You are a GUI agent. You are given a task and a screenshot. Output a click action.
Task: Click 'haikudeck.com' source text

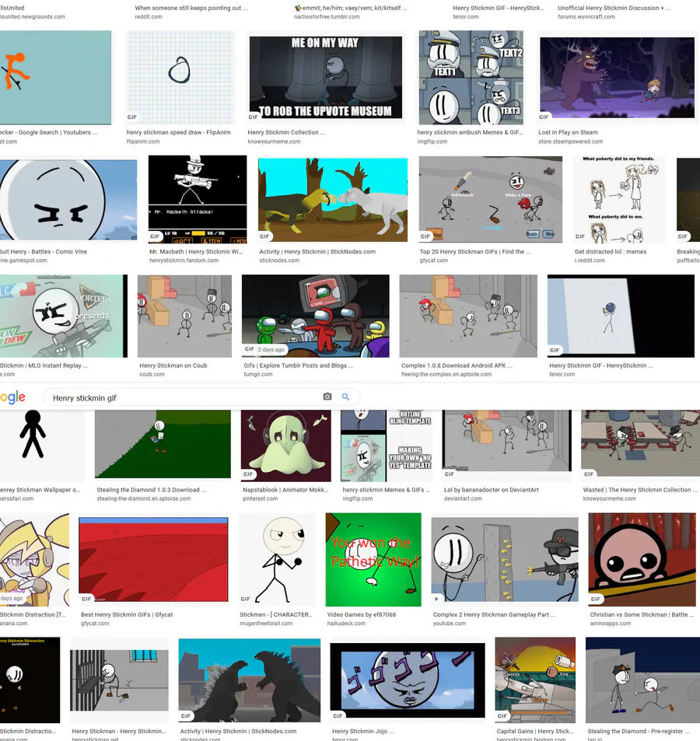(346, 624)
